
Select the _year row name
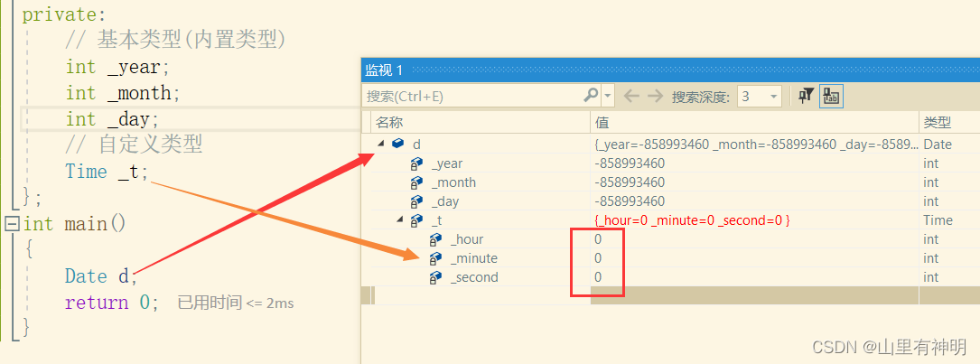(447, 163)
